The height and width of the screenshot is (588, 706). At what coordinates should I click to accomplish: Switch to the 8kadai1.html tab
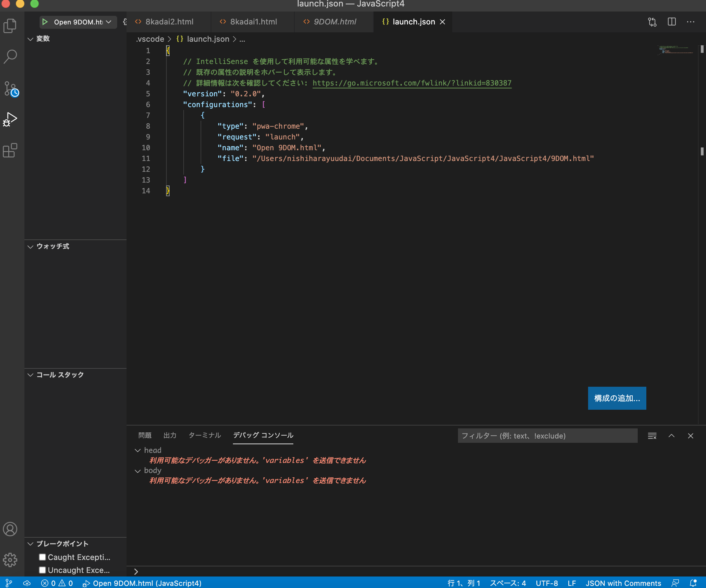[x=253, y=22]
